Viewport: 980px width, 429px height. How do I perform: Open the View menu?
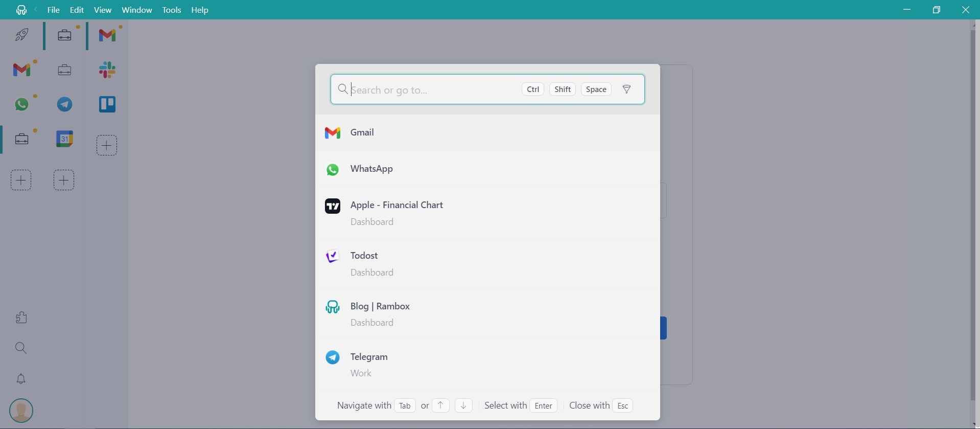(103, 10)
